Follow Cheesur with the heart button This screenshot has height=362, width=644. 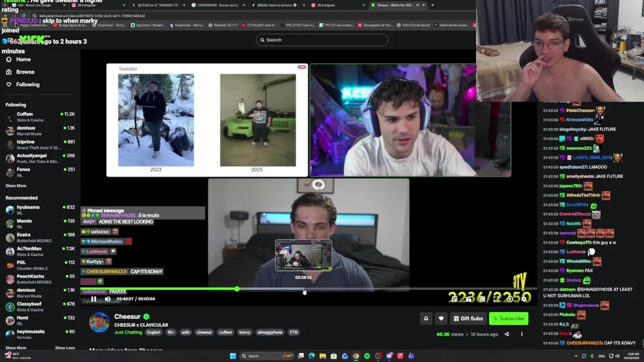[441, 318]
